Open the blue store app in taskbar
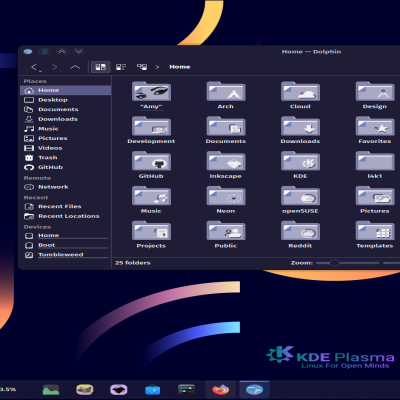The width and height of the screenshot is (400, 400). point(153,389)
